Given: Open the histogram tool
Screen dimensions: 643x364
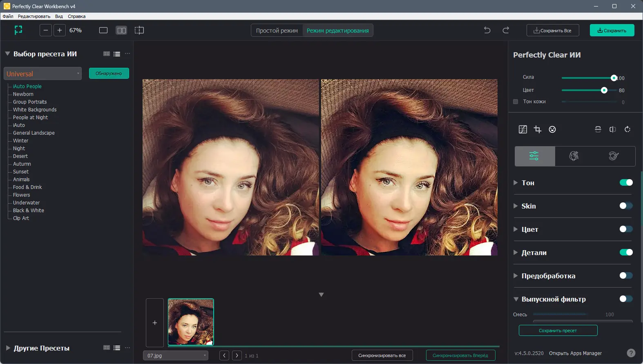Looking at the screenshot, I should tap(523, 129).
